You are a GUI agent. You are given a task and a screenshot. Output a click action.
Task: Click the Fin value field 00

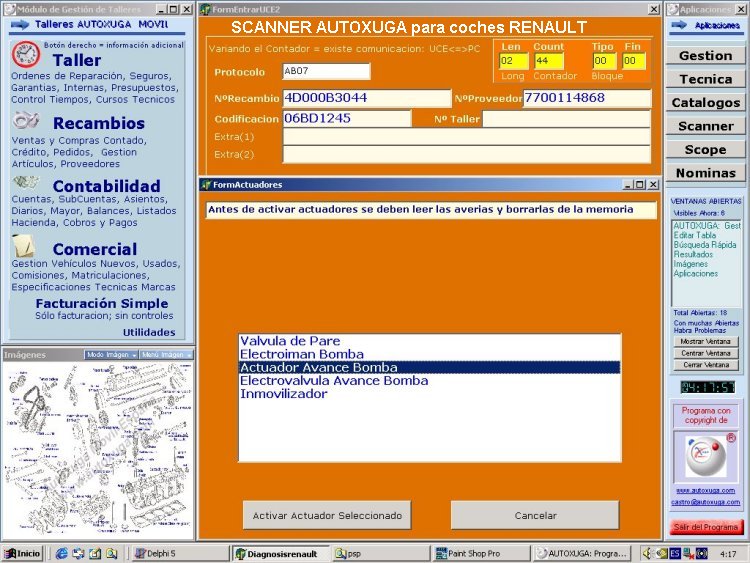click(634, 61)
